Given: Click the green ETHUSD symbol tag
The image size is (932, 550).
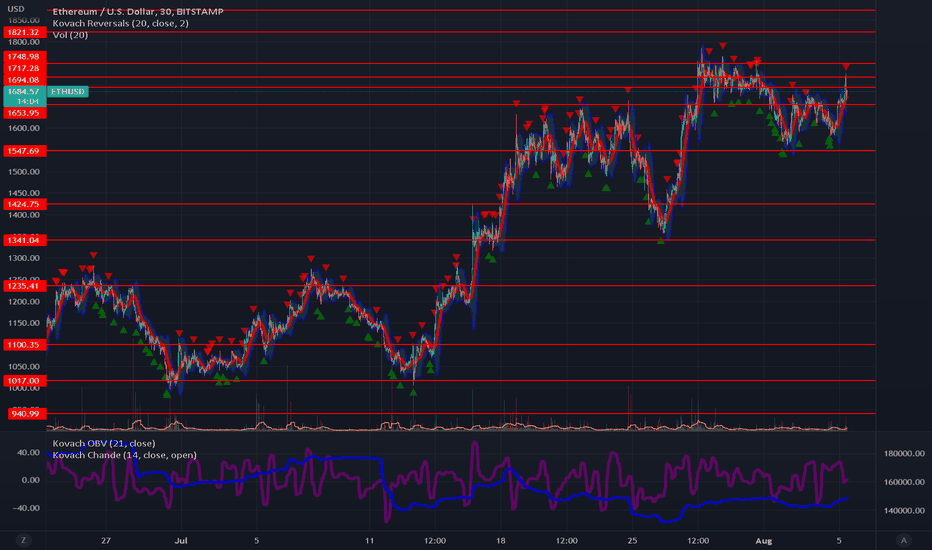Looking at the screenshot, I should pos(68,92).
